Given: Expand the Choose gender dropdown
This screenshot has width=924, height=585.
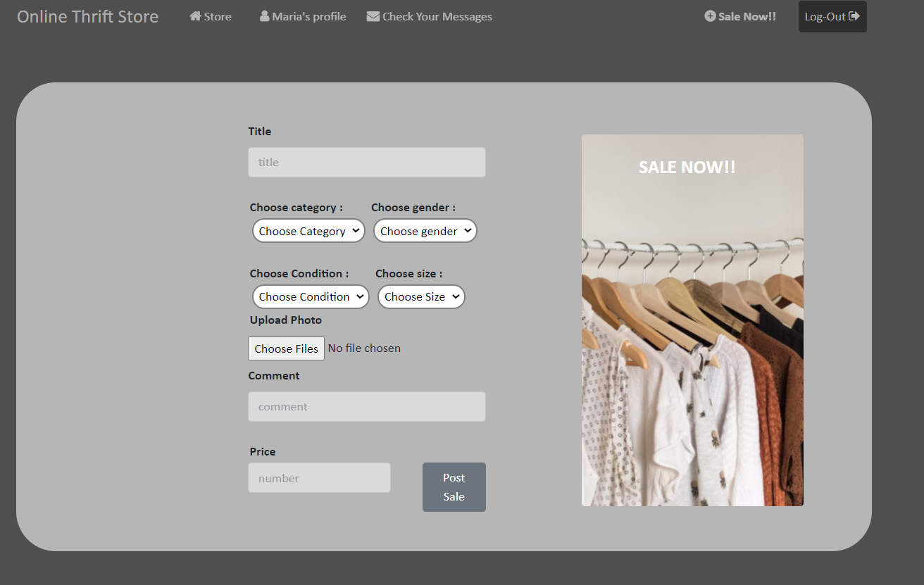Looking at the screenshot, I should 425,230.
